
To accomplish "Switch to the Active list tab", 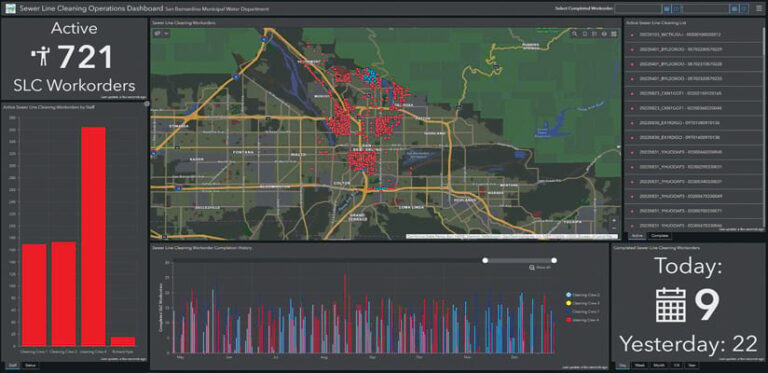I will (x=637, y=236).
